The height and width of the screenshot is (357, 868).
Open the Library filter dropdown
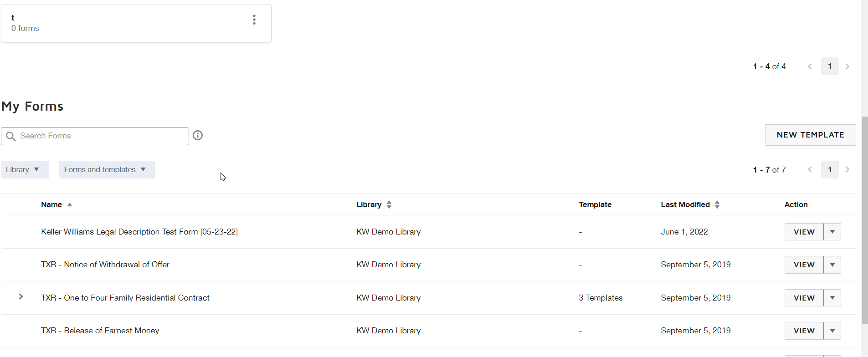coord(25,169)
